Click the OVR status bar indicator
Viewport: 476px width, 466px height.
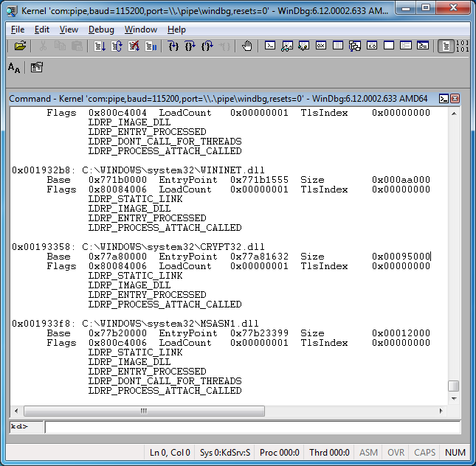click(x=396, y=453)
